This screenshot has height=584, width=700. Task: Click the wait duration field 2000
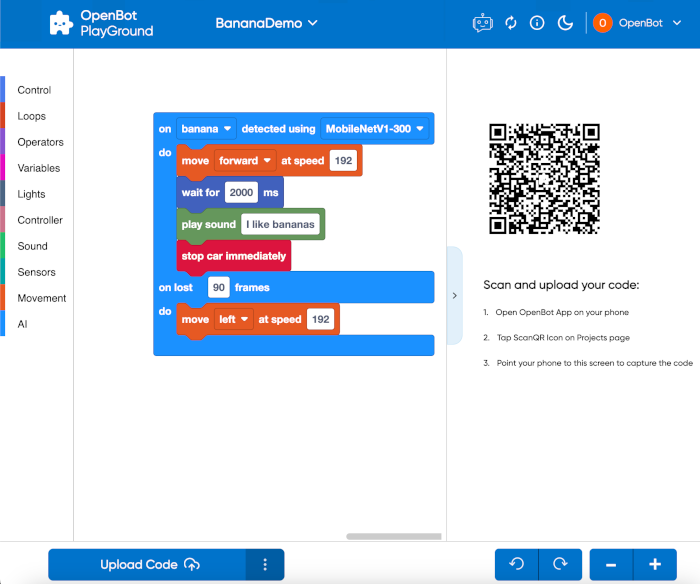point(241,192)
